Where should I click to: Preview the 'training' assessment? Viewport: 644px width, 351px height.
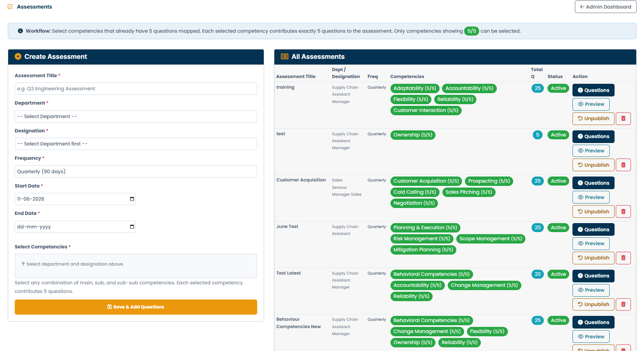(591, 104)
